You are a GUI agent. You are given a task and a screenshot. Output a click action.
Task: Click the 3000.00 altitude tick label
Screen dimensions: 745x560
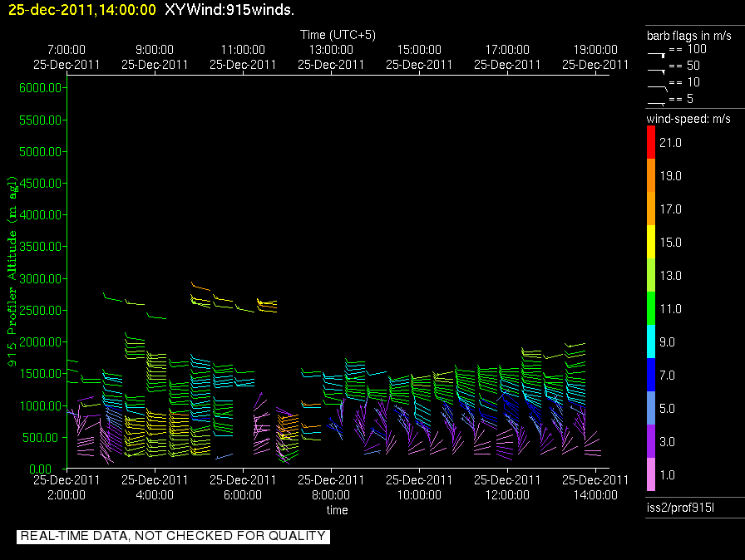41,278
